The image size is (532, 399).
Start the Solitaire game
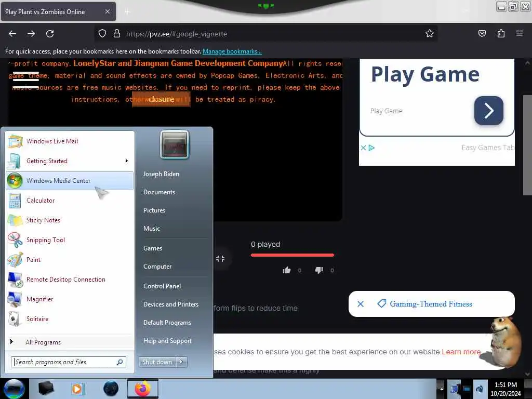point(70,318)
